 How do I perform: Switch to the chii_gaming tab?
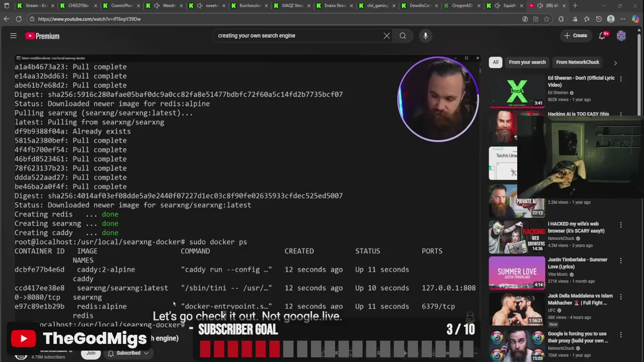point(376,6)
